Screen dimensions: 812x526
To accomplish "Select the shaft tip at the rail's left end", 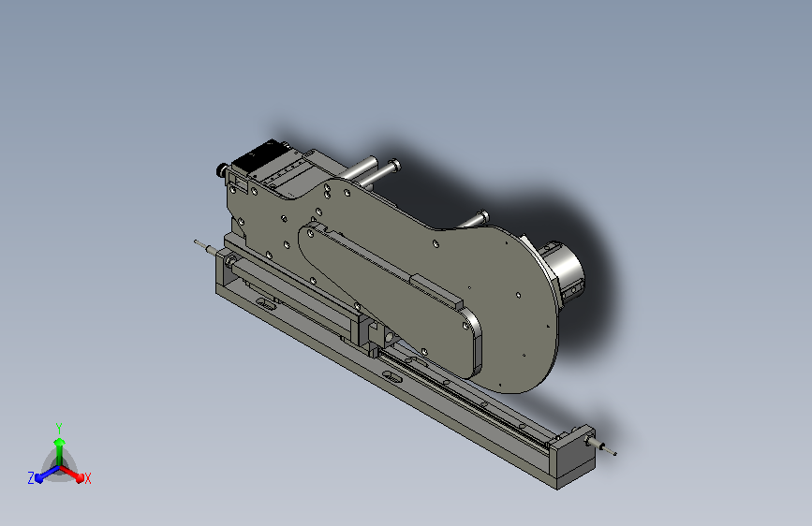I will 201,244.
